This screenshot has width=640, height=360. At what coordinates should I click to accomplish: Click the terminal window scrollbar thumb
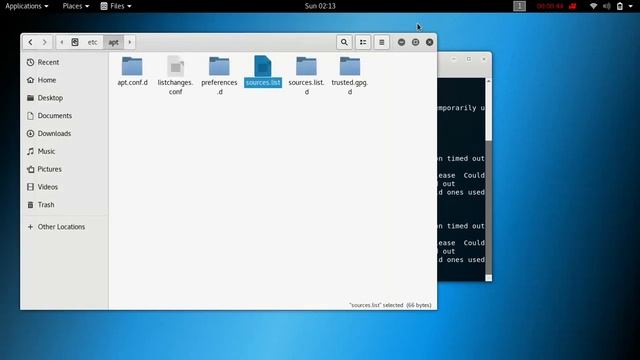489,207
